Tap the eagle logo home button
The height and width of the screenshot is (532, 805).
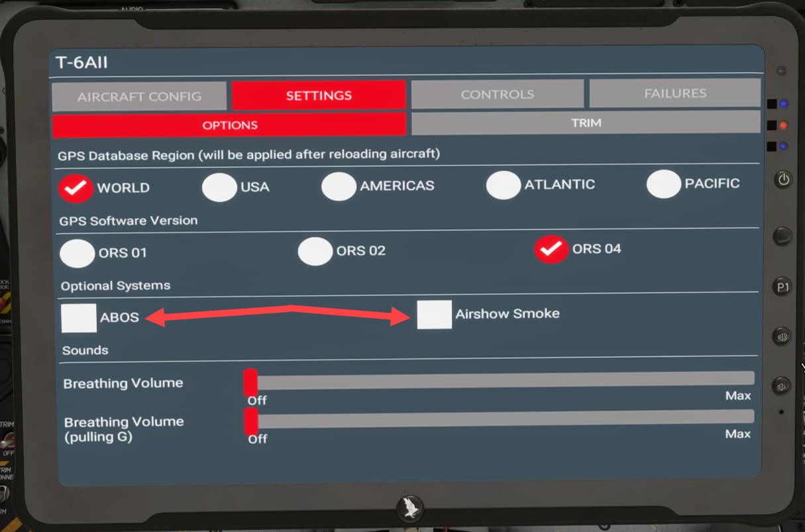coord(409,509)
